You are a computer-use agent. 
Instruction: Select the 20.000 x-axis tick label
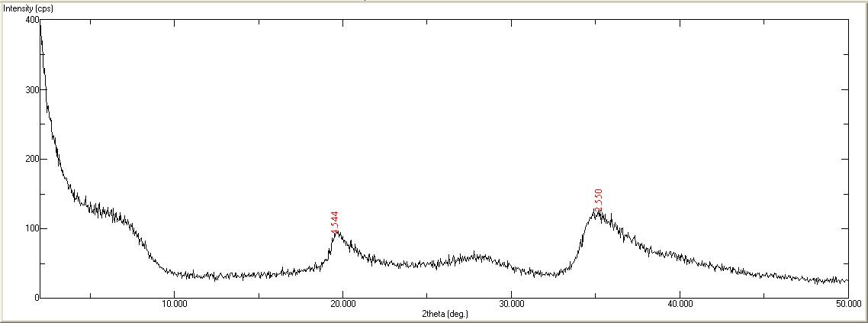coord(343,305)
